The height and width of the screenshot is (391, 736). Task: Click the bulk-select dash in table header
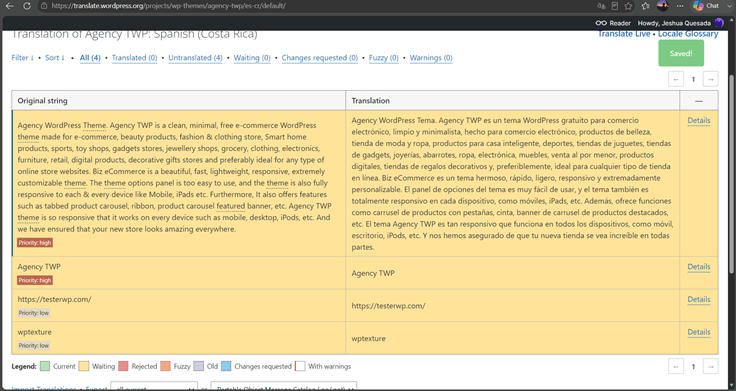coord(698,101)
